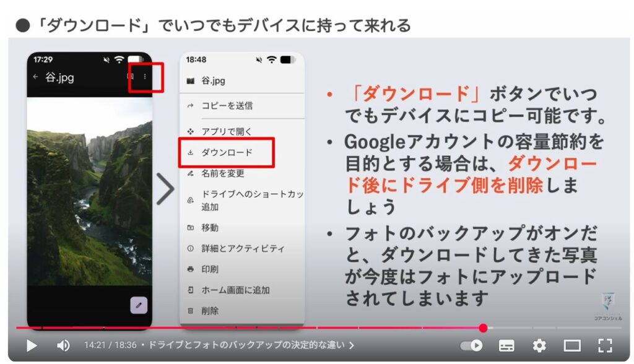Switch to theater mode
The image size is (634, 364).
[572, 345]
